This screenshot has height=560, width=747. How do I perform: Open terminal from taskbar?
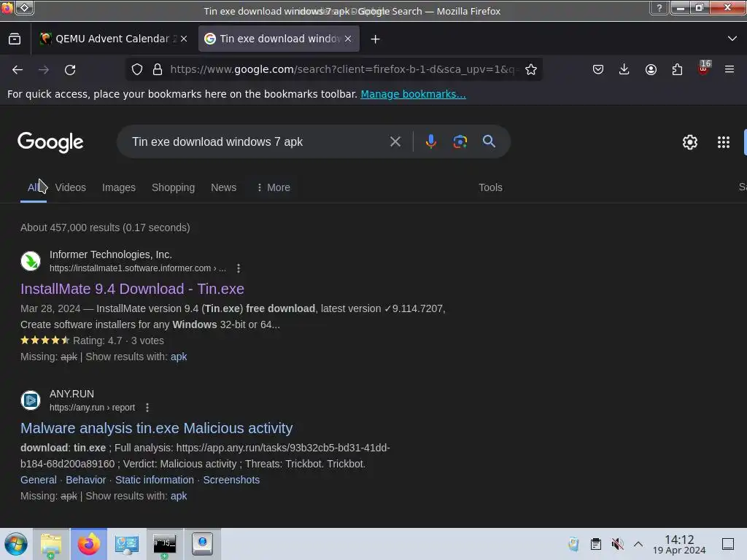tap(164, 544)
